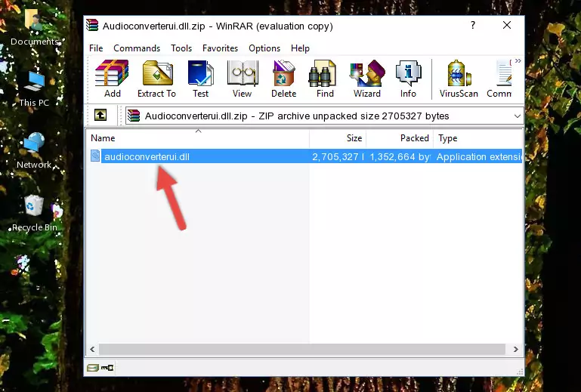Click the Comment toolbar icon

tap(499, 79)
